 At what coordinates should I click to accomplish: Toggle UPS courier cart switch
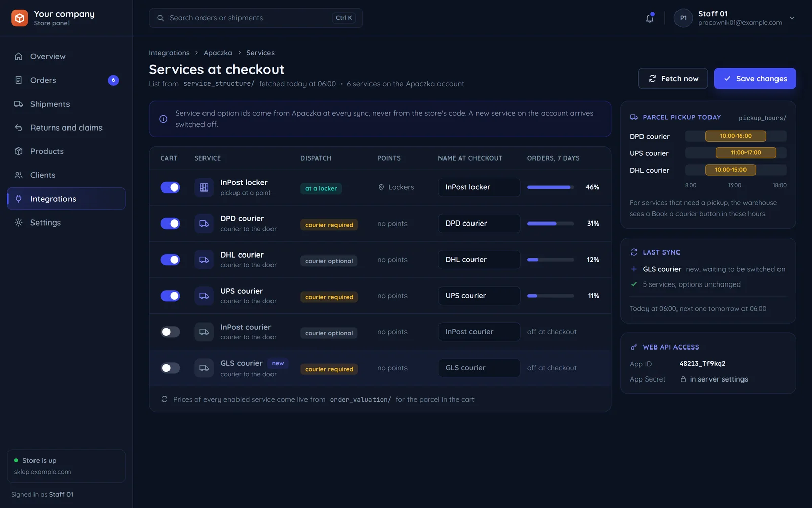pyautogui.click(x=170, y=296)
